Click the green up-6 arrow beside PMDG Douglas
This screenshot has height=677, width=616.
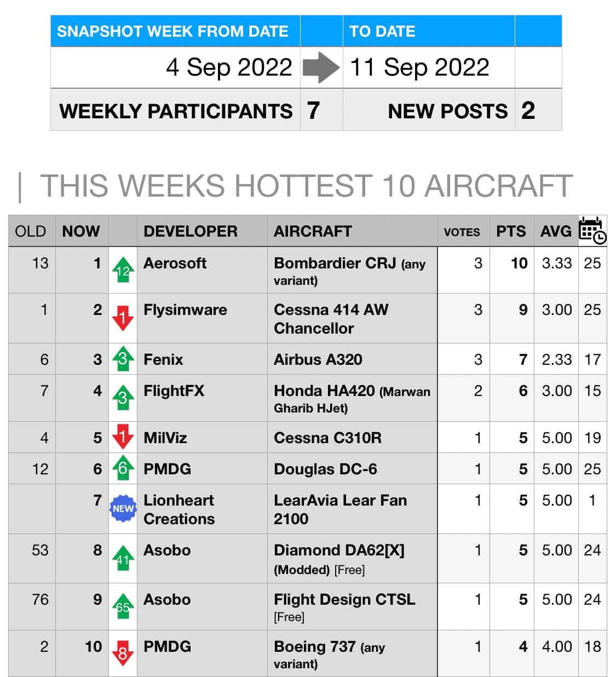(x=123, y=468)
